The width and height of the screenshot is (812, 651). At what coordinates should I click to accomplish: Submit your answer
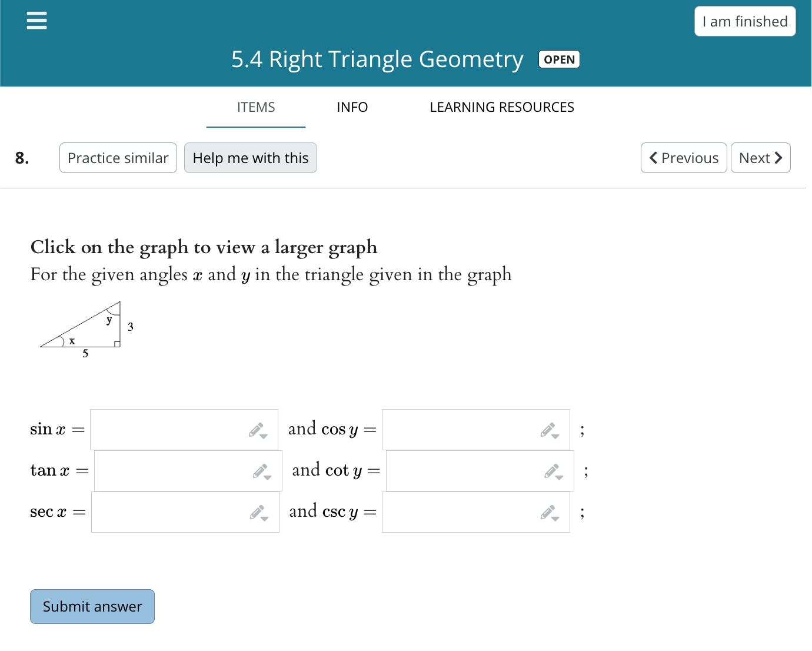point(92,606)
